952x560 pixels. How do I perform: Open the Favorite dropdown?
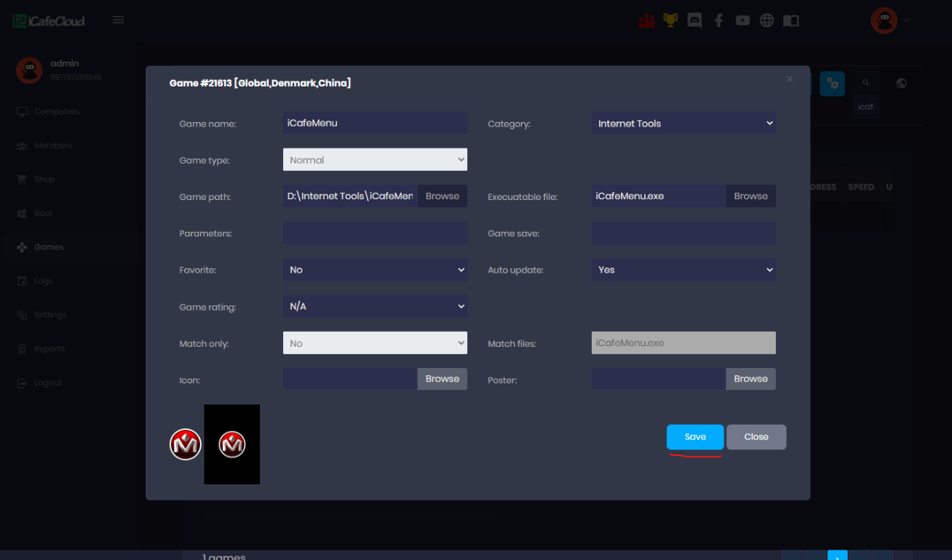coord(375,270)
